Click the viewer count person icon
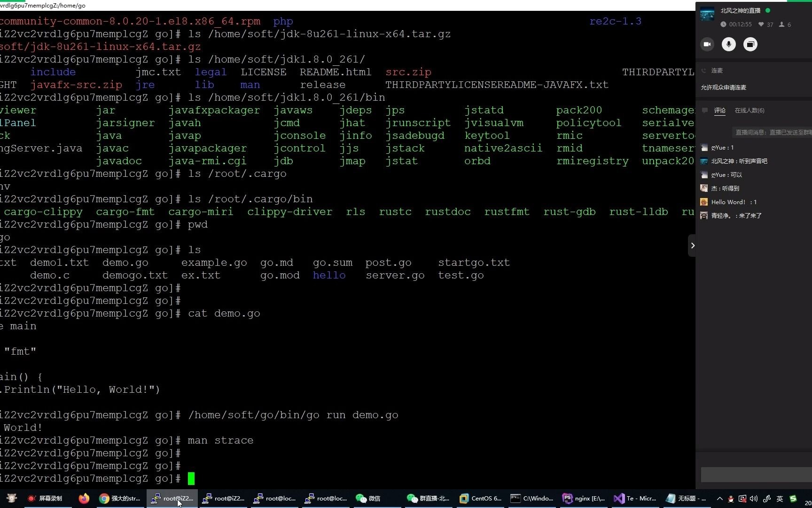 (x=782, y=24)
